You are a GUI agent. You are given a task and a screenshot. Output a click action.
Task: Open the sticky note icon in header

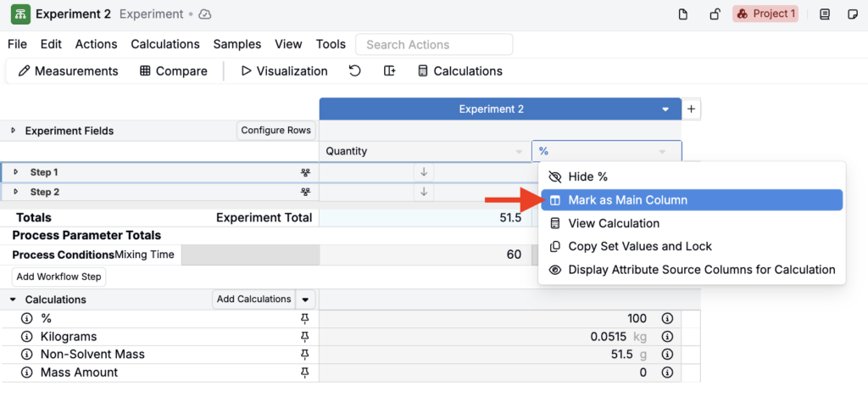853,14
